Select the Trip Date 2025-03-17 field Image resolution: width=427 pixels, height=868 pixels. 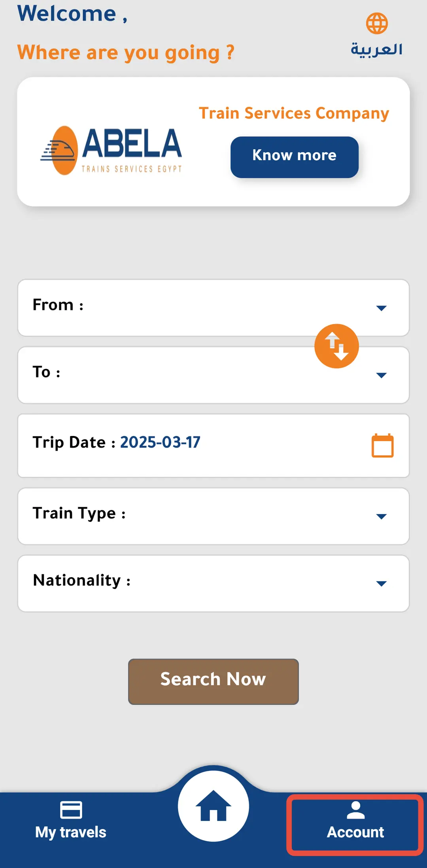click(x=213, y=445)
